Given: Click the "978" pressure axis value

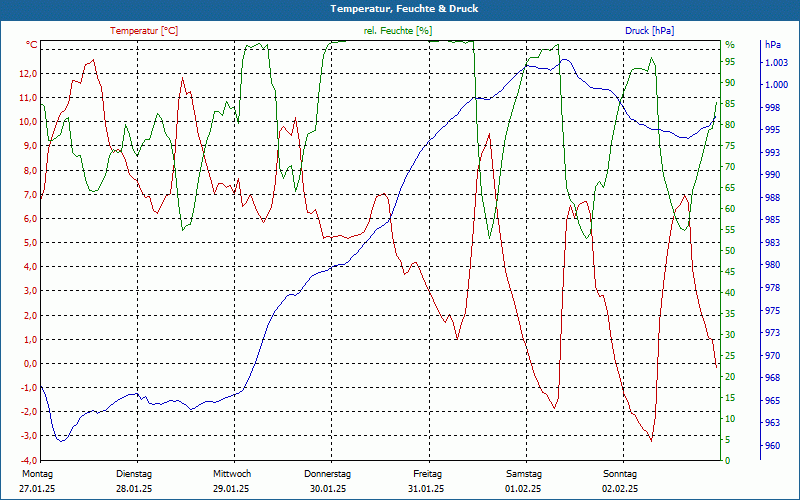Looking at the screenshot, I should coord(772,288).
